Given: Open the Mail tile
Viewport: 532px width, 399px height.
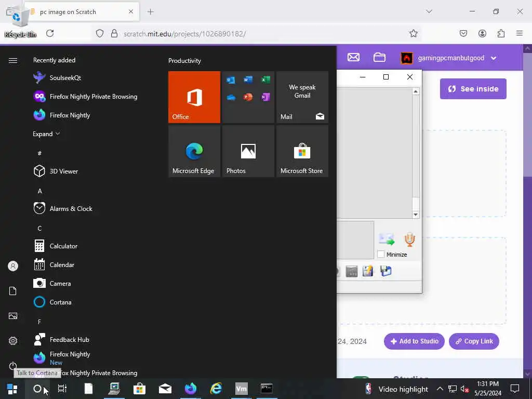Looking at the screenshot, I should (x=302, y=97).
